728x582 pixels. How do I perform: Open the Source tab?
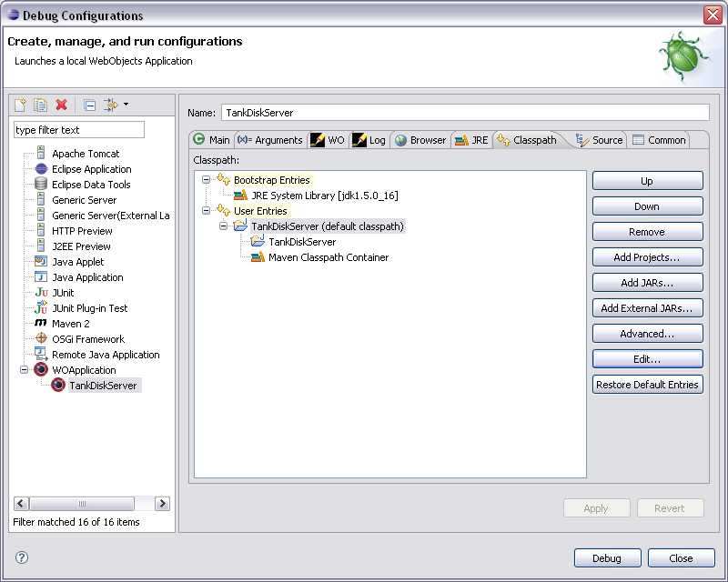point(600,140)
